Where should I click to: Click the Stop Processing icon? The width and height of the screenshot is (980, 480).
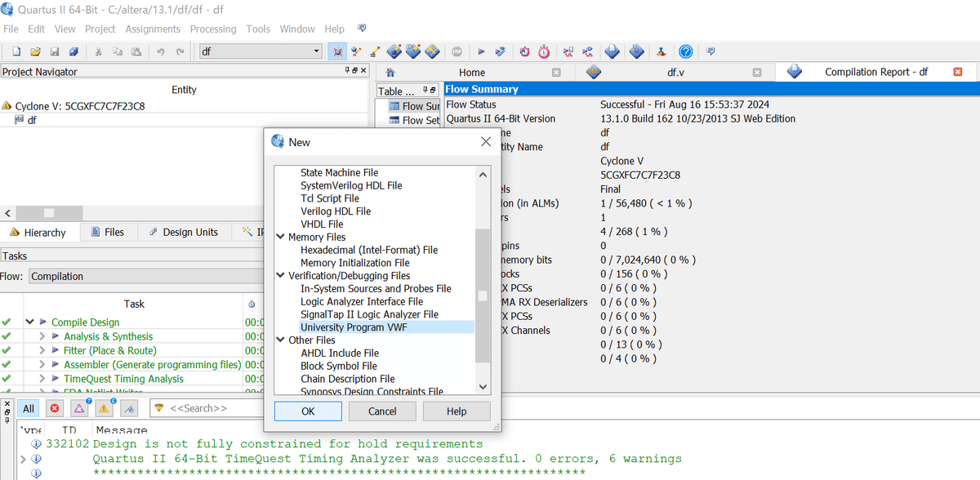coord(457,51)
